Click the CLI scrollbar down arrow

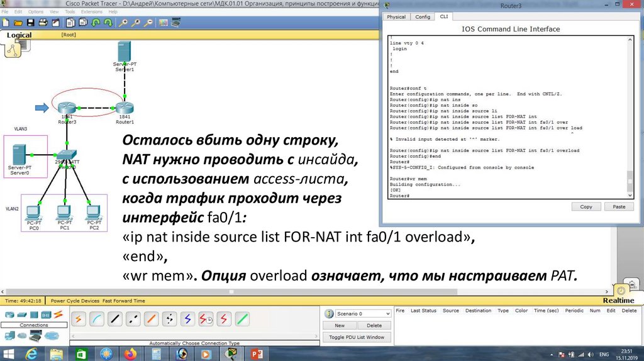coord(630,196)
